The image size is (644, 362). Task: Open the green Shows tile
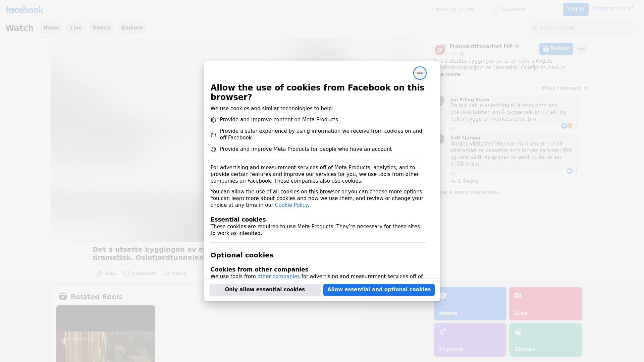[545, 340]
